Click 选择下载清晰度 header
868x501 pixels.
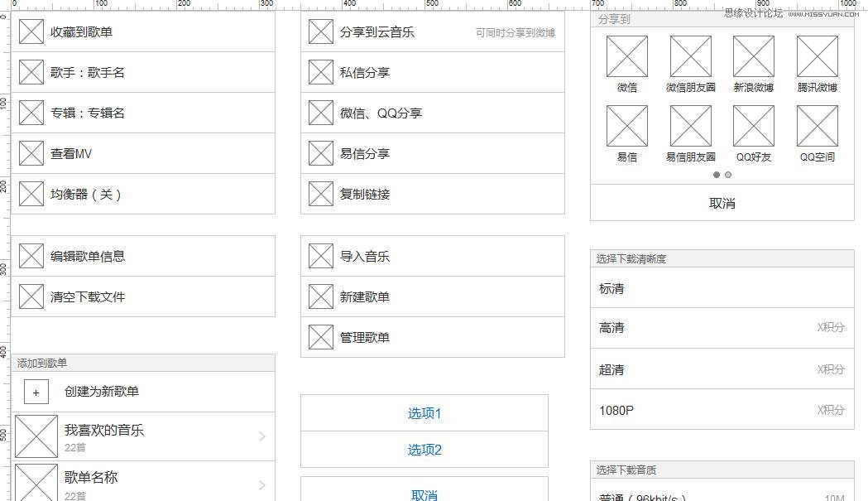pos(722,259)
